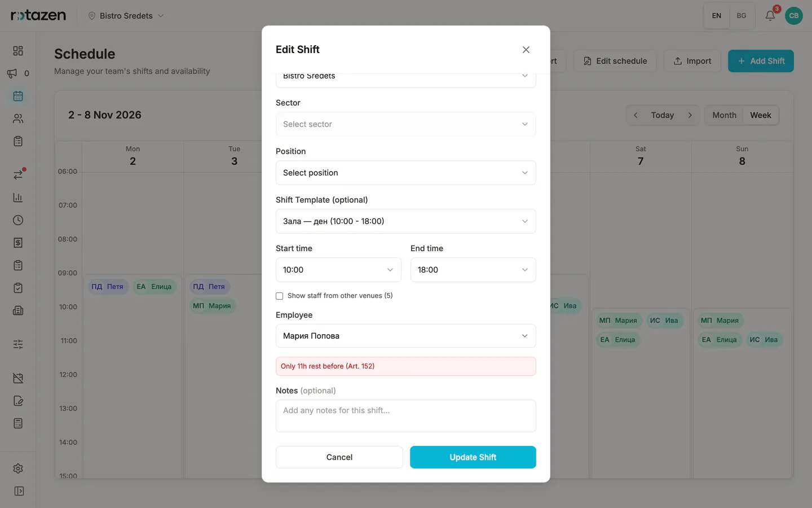Viewport: 812px width, 508px height.
Task: Switch language to BG
Action: tap(742, 16)
